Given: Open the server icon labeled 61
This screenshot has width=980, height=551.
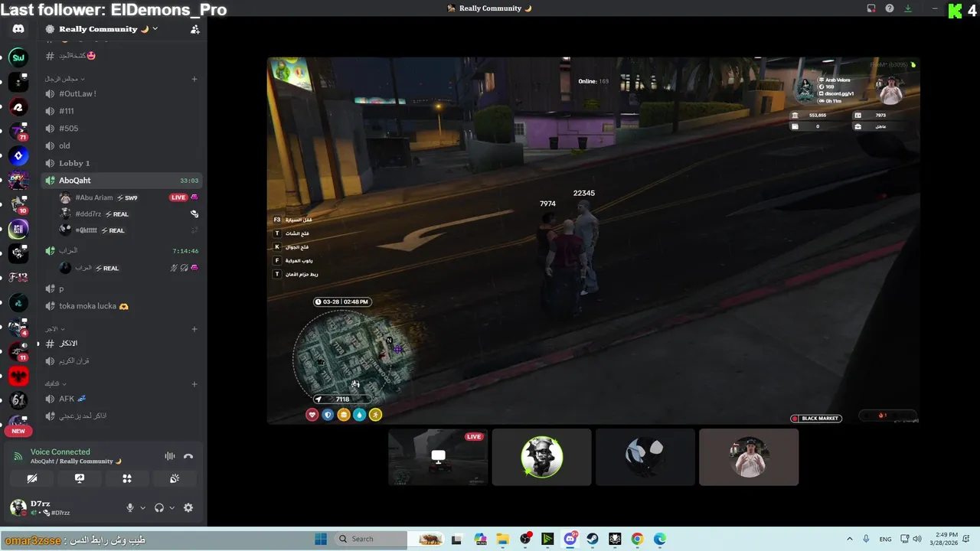Looking at the screenshot, I should 18,400.
